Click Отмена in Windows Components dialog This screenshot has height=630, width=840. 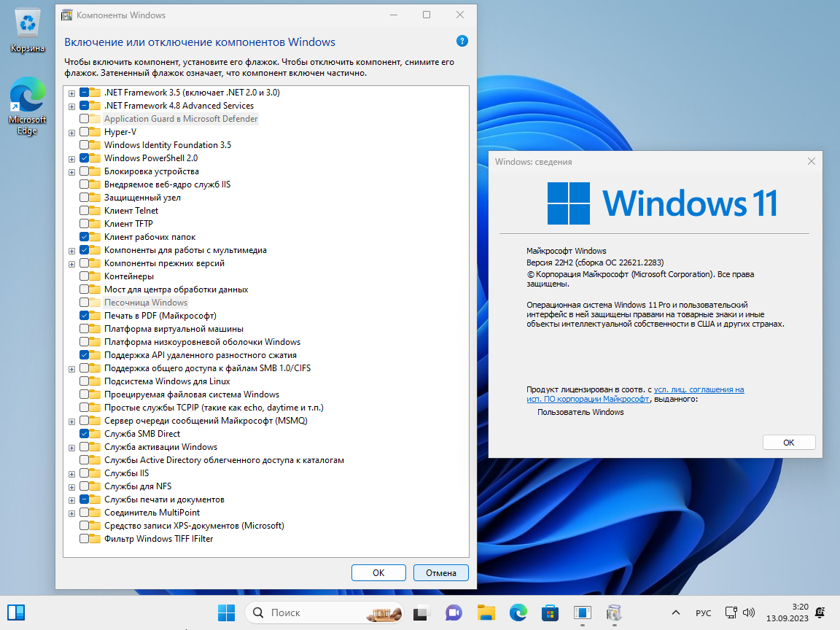coord(440,572)
